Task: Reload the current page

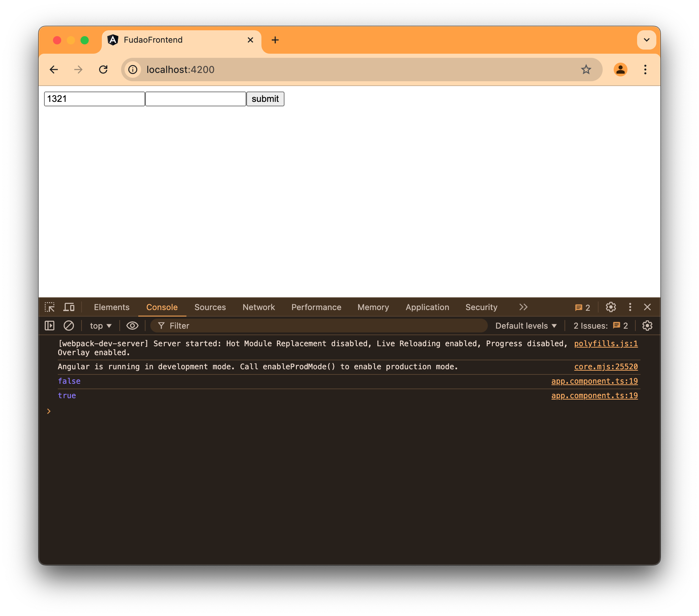Action: tap(104, 70)
